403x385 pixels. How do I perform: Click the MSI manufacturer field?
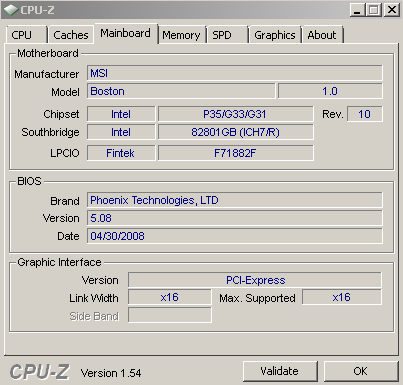(235, 73)
